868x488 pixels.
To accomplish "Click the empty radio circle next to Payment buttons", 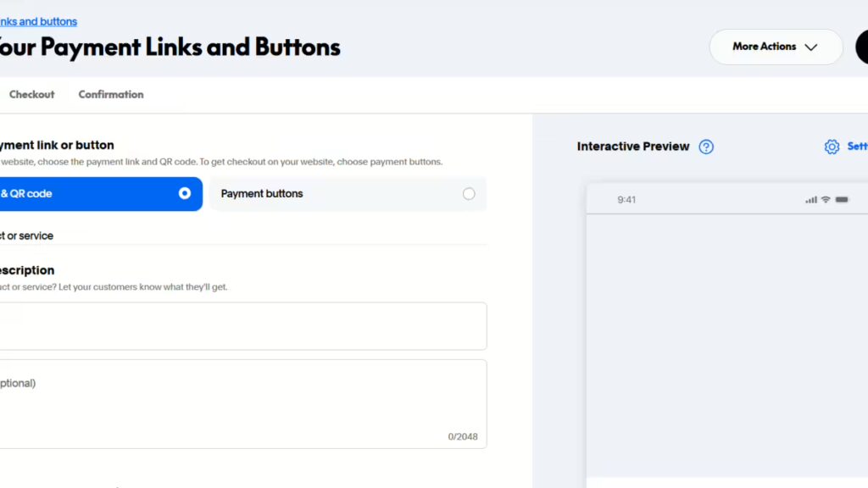I will [x=469, y=193].
